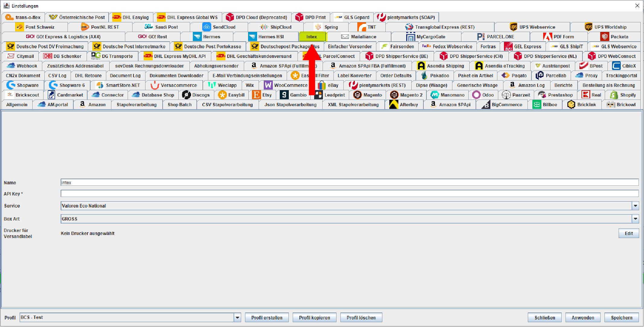Click the API Key input field
The height and width of the screenshot is (327, 644).
point(350,194)
